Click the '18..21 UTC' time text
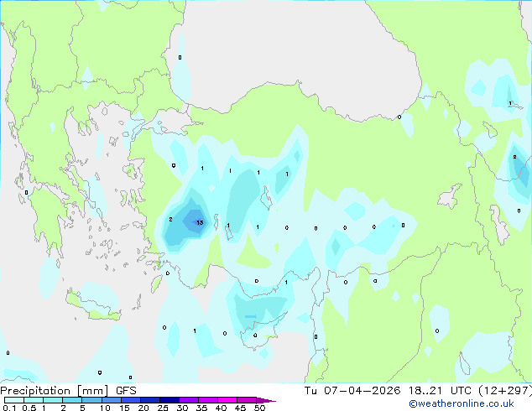The height and width of the screenshot is (411, 532). pyautogui.click(x=440, y=391)
